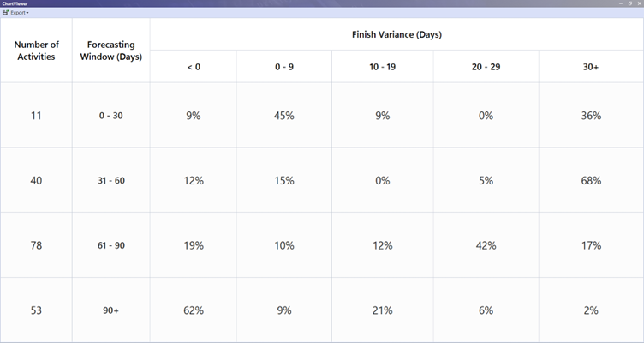
Task: Select the "10 - 19" variance column header
Action: 382,67
